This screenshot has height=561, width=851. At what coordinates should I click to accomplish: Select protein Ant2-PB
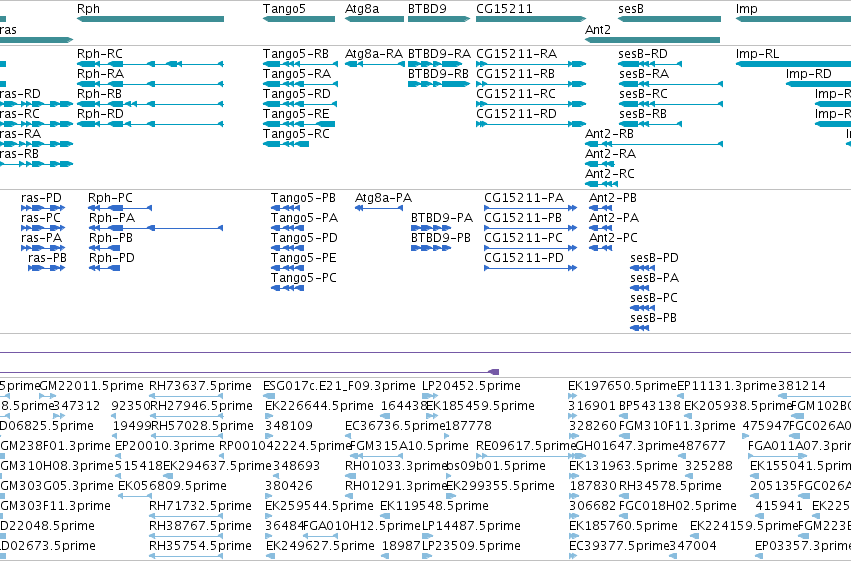[x=601, y=208]
